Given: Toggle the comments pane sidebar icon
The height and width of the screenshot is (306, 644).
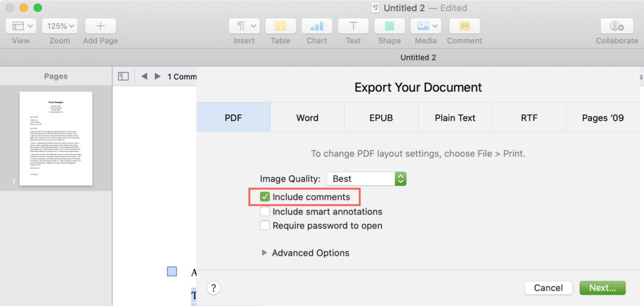Looking at the screenshot, I should pyautogui.click(x=123, y=76).
